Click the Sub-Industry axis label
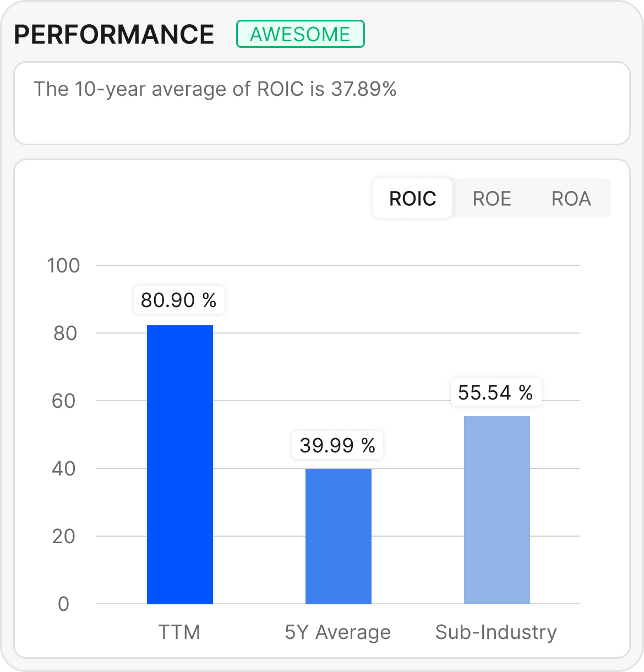This screenshot has width=644, height=672. (496, 632)
